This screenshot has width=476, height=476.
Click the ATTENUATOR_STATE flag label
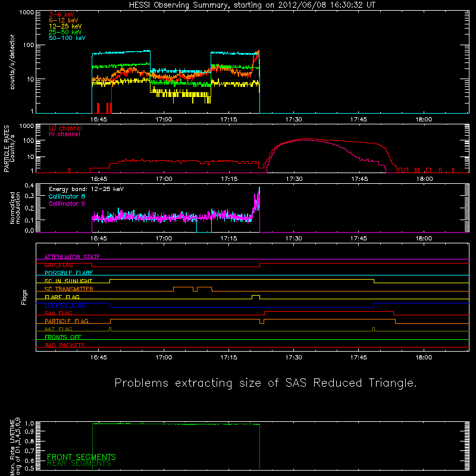click(72, 257)
